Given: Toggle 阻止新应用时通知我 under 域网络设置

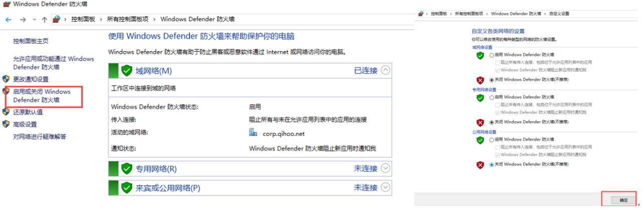Looking at the screenshot, I should [497, 70].
